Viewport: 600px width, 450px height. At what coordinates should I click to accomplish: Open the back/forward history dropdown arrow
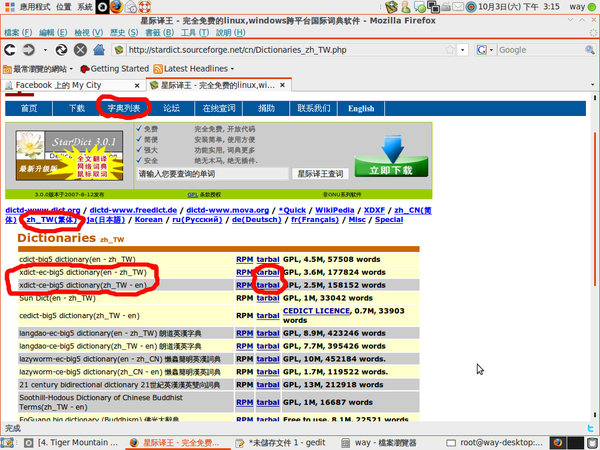pos(45,50)
